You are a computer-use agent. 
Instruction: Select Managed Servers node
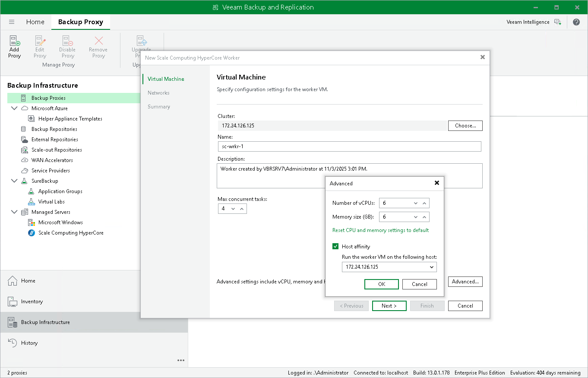click(x=51, y=212)
